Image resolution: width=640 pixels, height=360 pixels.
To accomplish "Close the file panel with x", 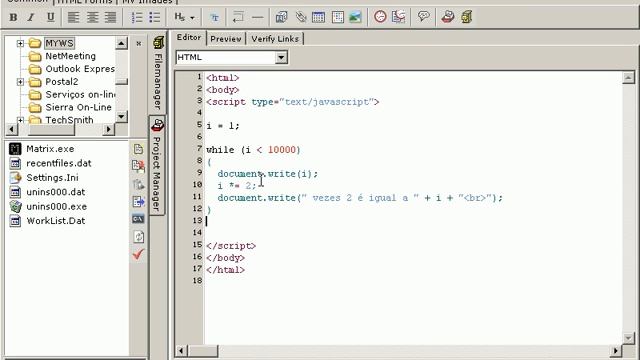I will [x=139, y=43].
